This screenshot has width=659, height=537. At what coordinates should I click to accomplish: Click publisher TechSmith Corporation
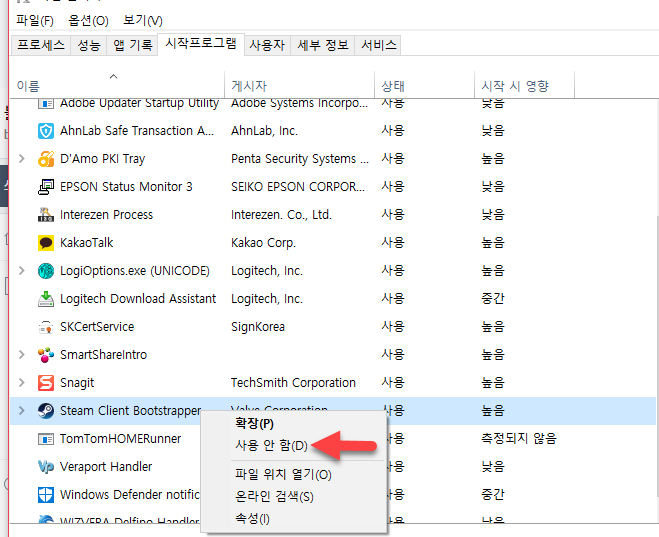[293, 383]
